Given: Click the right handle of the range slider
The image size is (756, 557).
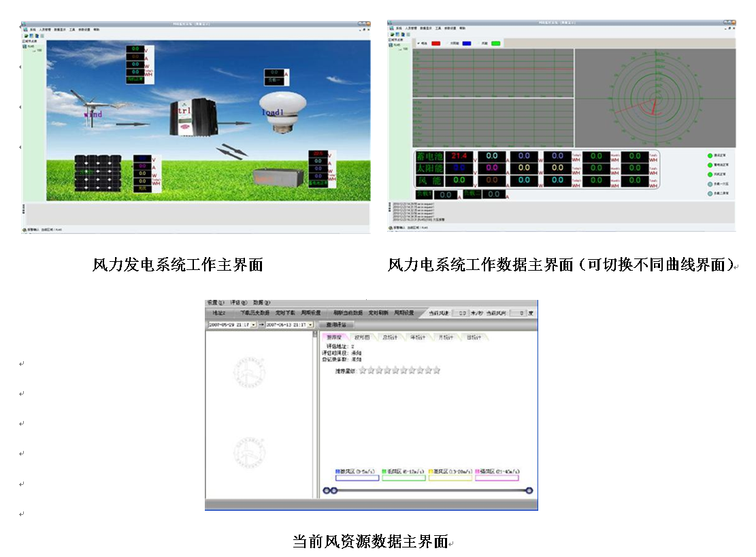Looking at the screenshot, I should click(529, 490).
